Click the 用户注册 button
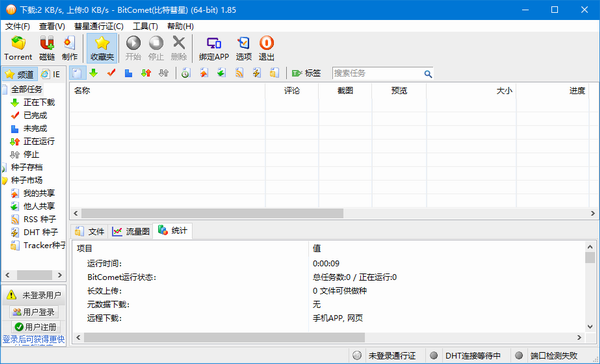This screenshot has height=364, width=600. (35, 327)
